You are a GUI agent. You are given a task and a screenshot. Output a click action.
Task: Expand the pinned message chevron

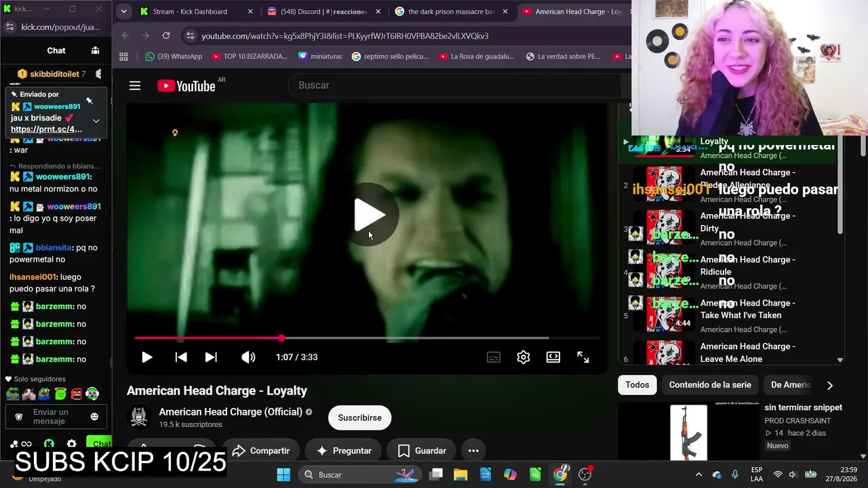[x=96, y=121]
